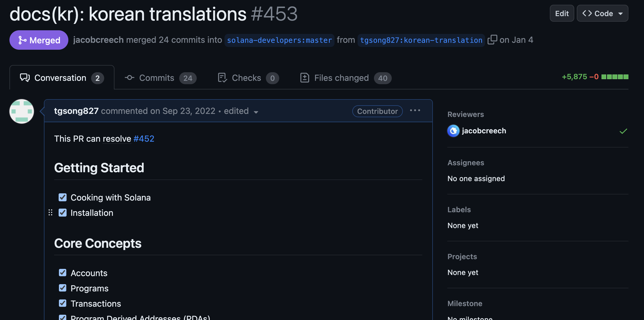Toggle the Transactions checkbox
644x320 pixels.
coord(63,303)
